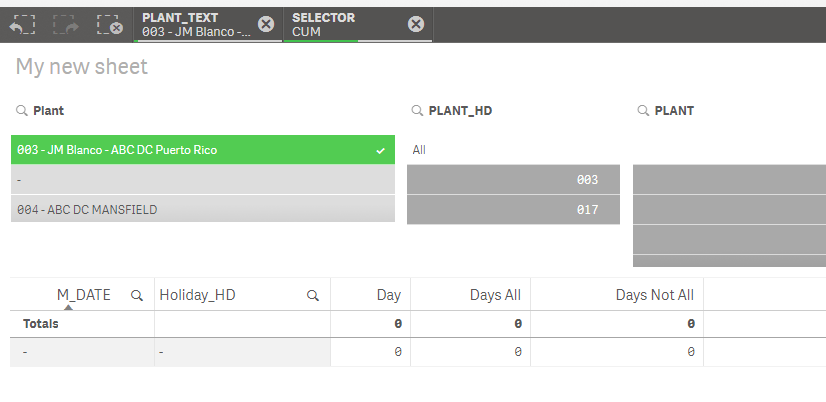Remove the PLANT_TEXT selection with its X
This screenshot has height=402, width=826.
265,25
